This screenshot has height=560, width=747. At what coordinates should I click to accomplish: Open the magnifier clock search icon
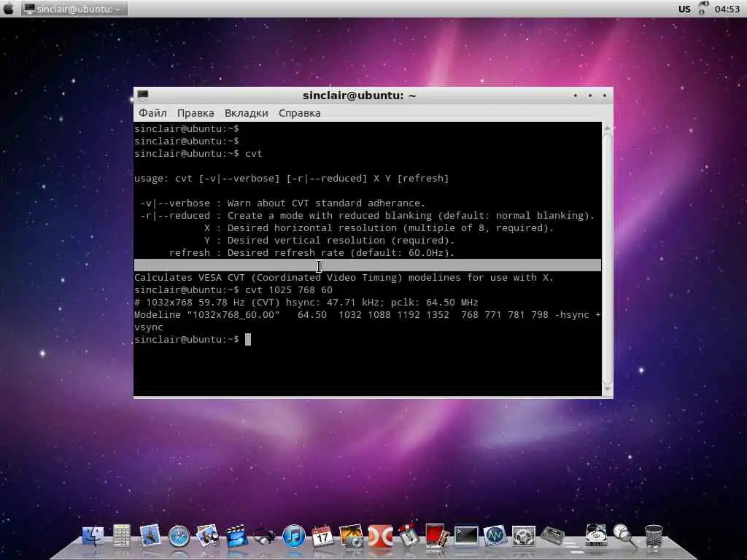[624, 536]
